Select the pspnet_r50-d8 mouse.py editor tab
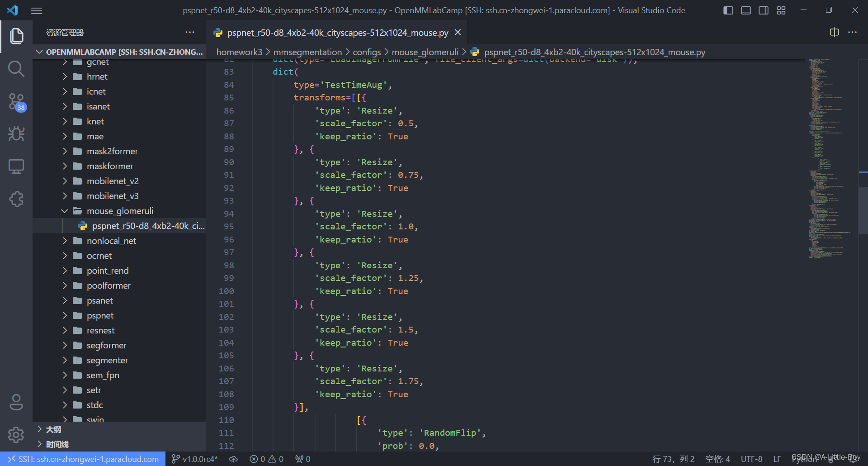The image size is (868, 466). coord(337,33)
